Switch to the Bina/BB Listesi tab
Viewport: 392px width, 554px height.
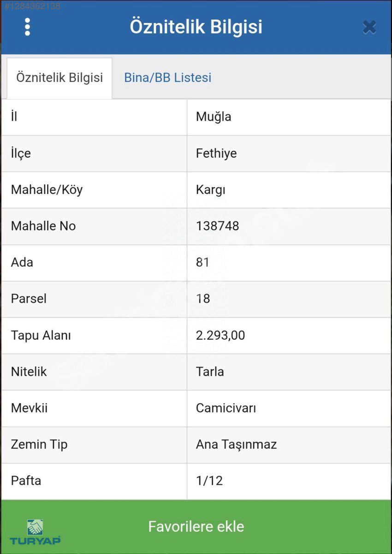[x=167, y=78]
